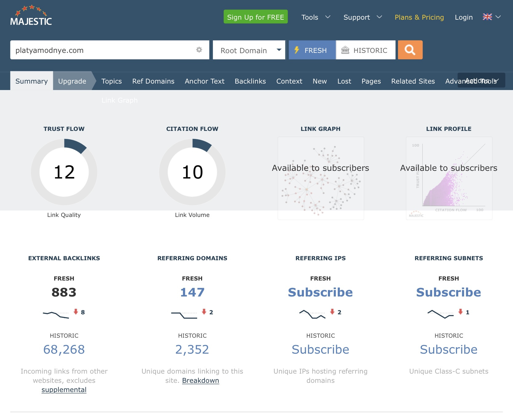Click the Referring Domains trend sparkline
Image resolution: width=513 pixels, height=420 pixels.
coord(184,315)
